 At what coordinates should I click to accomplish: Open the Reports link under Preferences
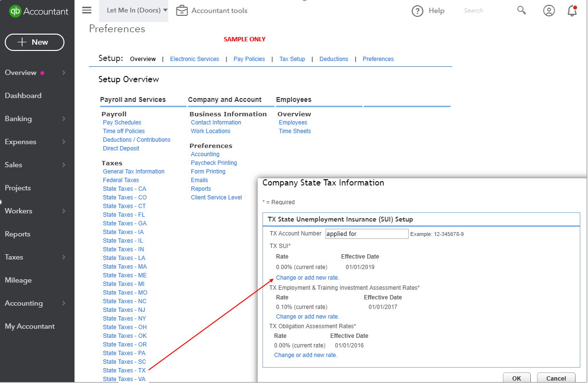coord(201,189)
